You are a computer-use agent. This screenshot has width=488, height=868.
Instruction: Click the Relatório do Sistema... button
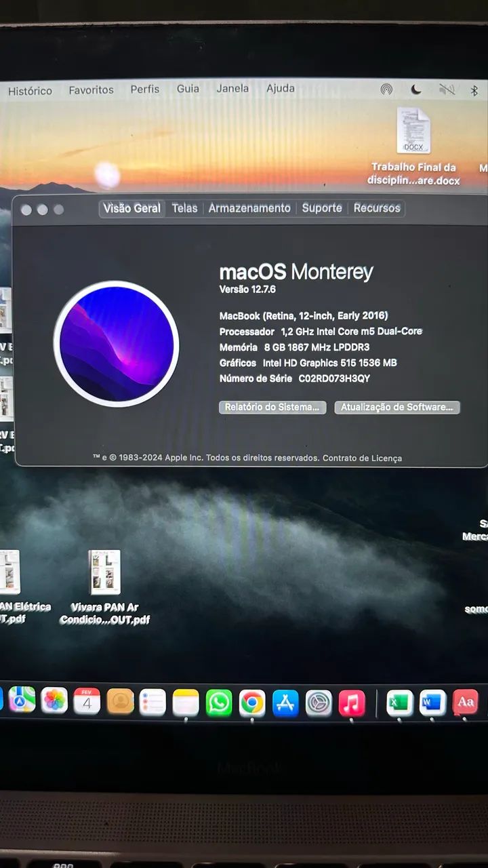pos(272,407)
